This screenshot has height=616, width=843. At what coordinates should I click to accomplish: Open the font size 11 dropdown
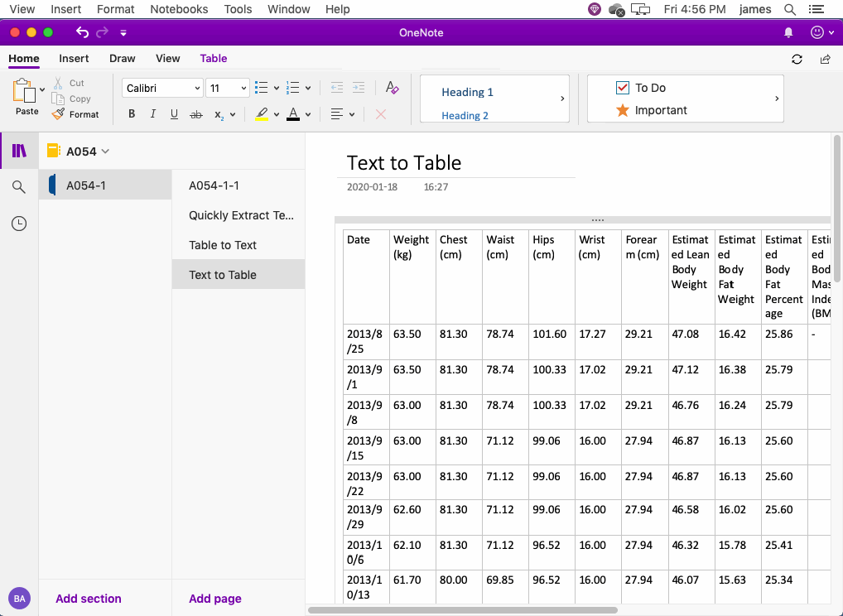[x=228, y=88]
